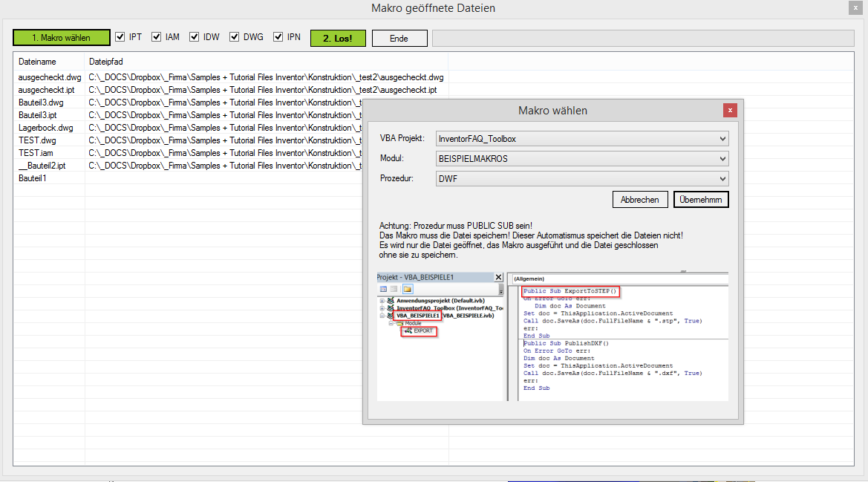The image size is (868, 482).
Task: Click the '1. Makro wählen' button
Action: tap(62, 38)
